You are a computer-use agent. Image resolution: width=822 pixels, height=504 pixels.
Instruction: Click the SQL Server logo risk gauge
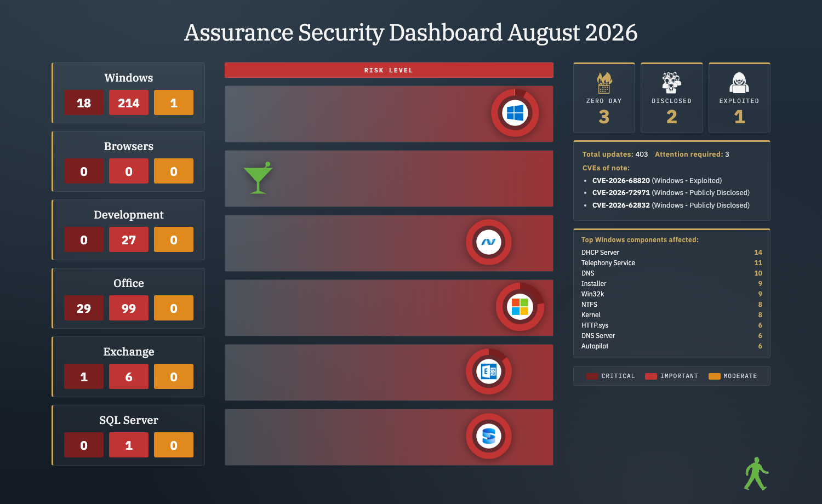489,436
